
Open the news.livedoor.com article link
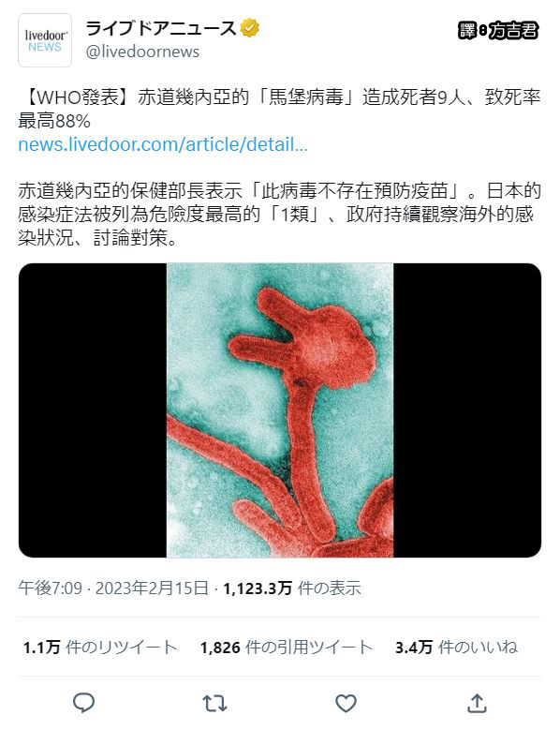[x=163, y=144]
